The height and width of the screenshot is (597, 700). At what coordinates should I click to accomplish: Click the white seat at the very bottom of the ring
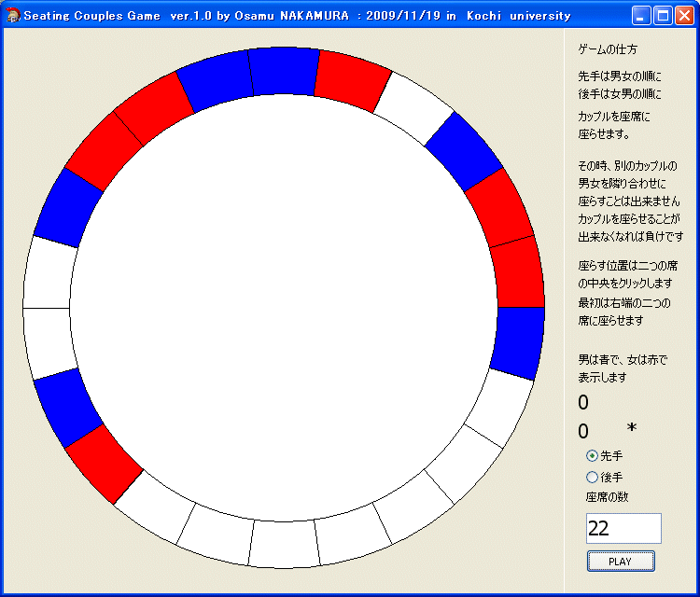pyautogui.click(x=284, y=544)
